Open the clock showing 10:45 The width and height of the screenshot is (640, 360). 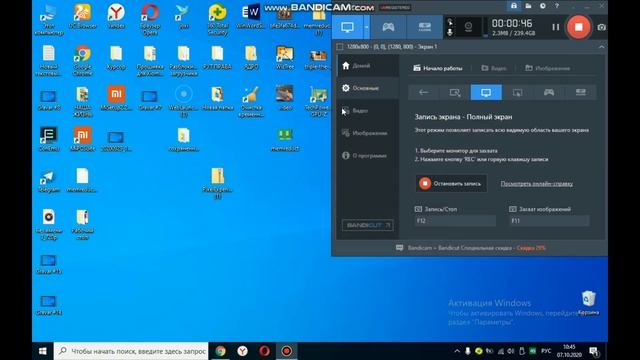tap(569, 351)
